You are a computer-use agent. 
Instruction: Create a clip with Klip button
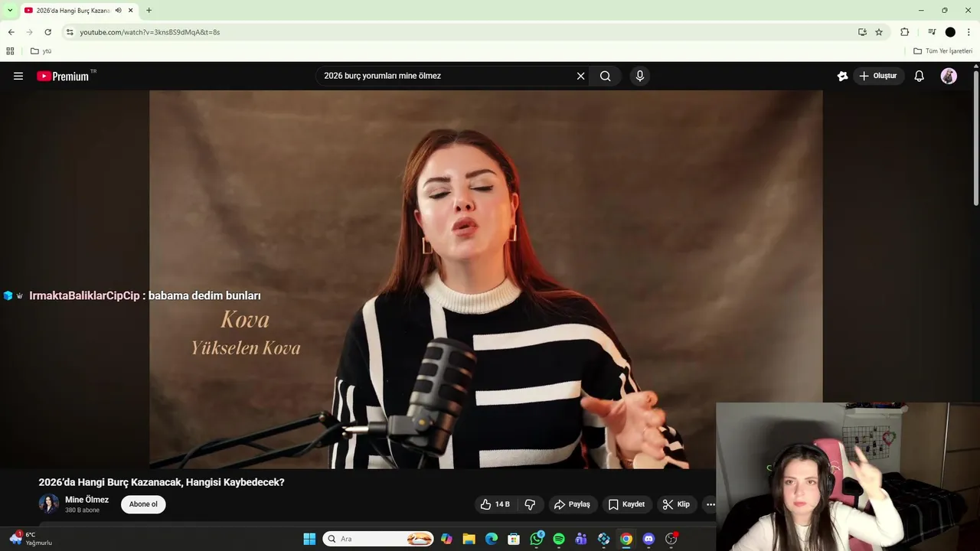pyautogui.click(x=676, y=504)
